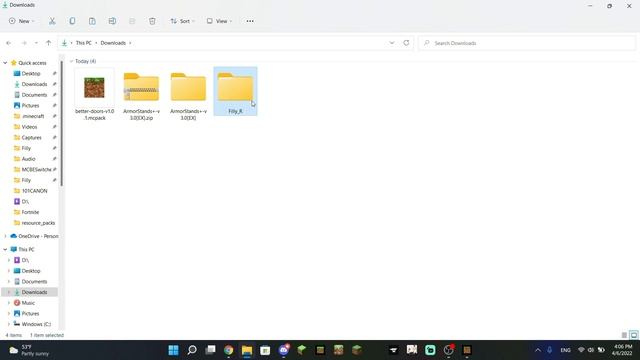Click the Paste icon in the toolbar
Screen dimensions: 640x360
point(92,21)
